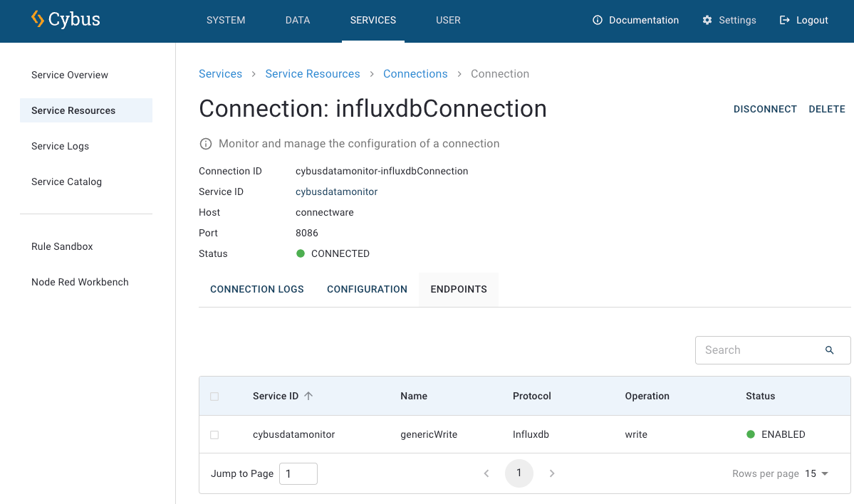Viewport: 854px width, 504px height.
Task: Toggle the select-all checkbox in table header
Action: 214,397
